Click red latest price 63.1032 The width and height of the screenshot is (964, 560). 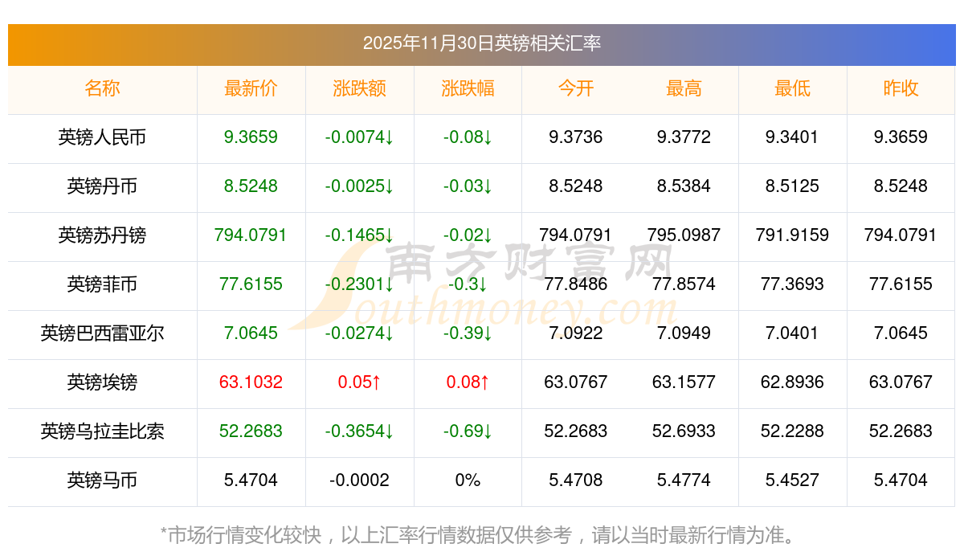pyautogui.click(x=251, y=382)
